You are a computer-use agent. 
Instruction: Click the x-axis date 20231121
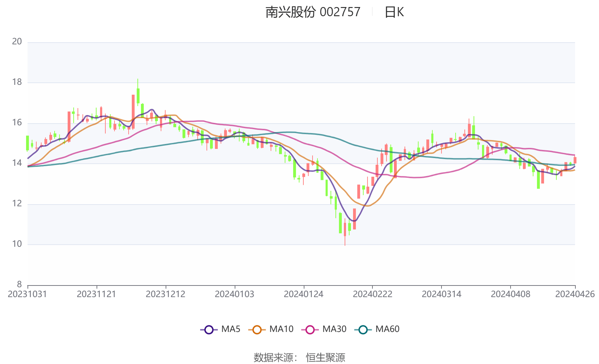(97, 294)
